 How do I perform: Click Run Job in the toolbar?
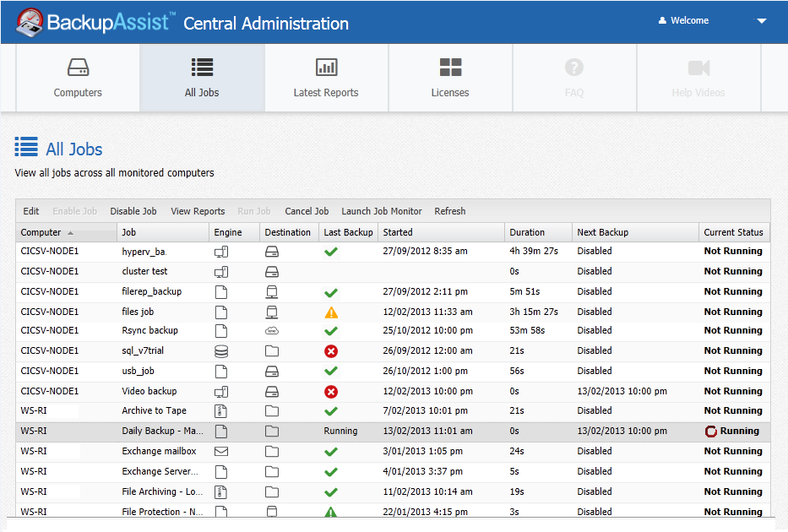click(253, 211)
